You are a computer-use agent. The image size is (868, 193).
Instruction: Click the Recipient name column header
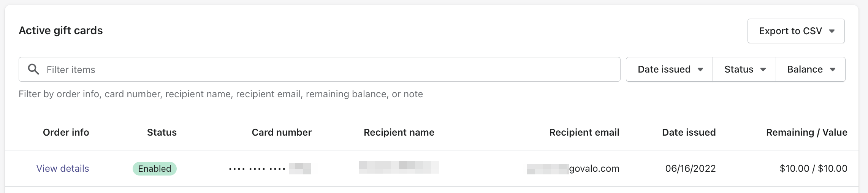399,132
